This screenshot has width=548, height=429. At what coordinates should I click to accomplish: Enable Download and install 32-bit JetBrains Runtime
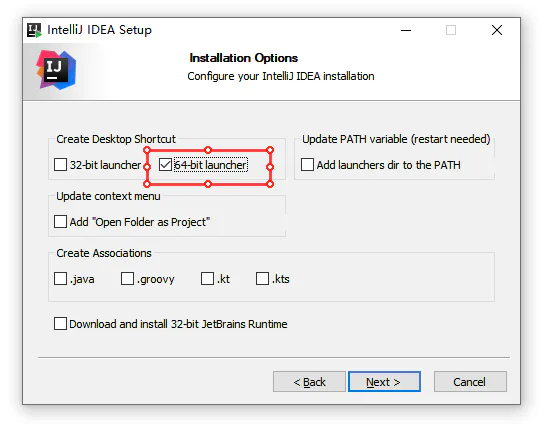tap(60, 323)
